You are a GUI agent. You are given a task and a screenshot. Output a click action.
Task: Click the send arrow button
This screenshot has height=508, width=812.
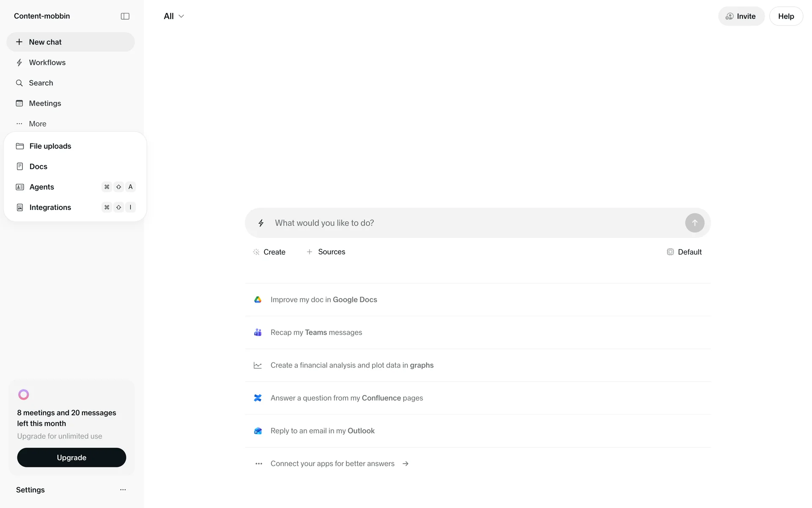click(x=694, y=223)
